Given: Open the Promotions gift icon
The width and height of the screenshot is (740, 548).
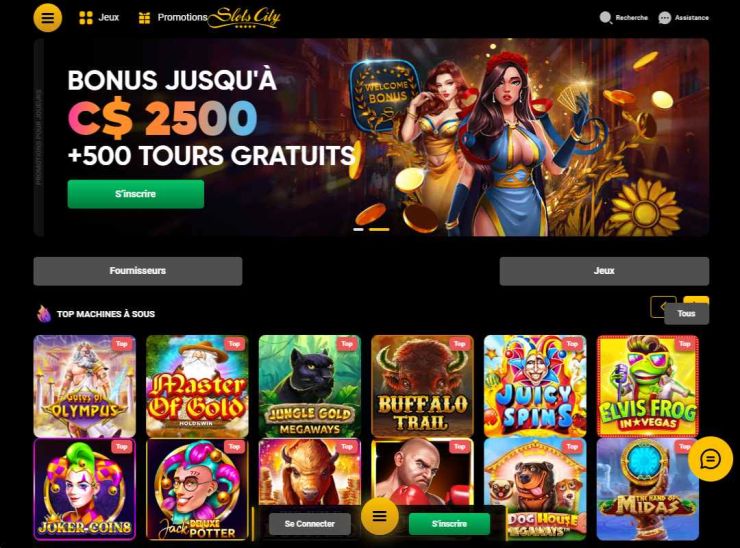Looking at the screenshot, I should (144, 17).
